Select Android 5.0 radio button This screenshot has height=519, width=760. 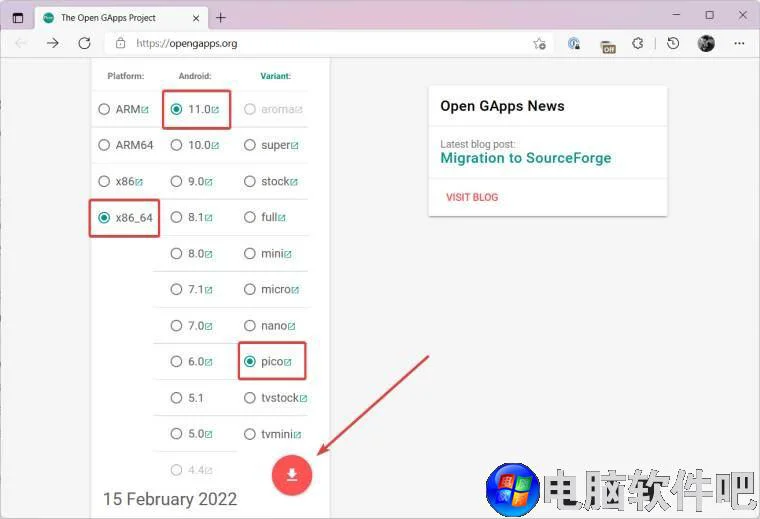click(x=176, y=434)
